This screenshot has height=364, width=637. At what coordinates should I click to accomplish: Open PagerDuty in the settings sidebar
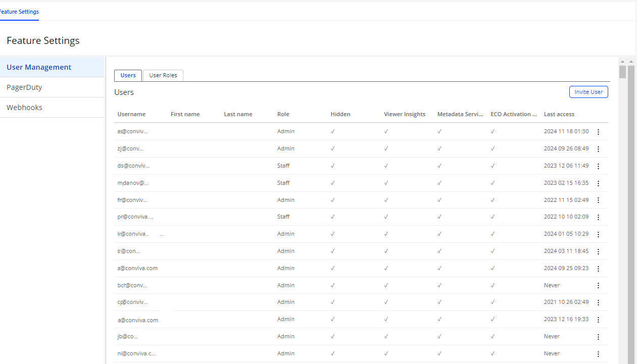24,87
